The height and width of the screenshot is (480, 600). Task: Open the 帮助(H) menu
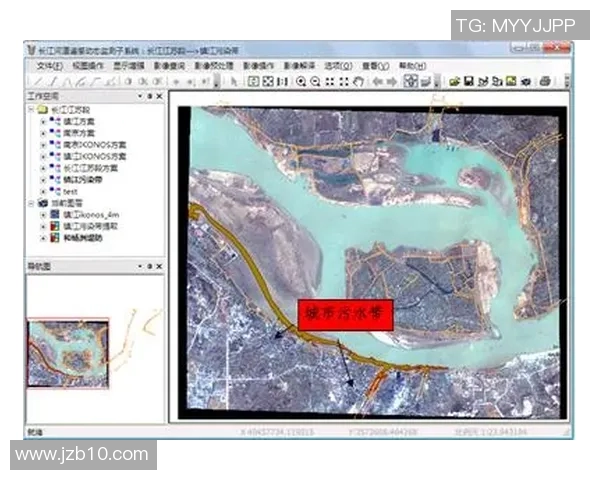412,66
